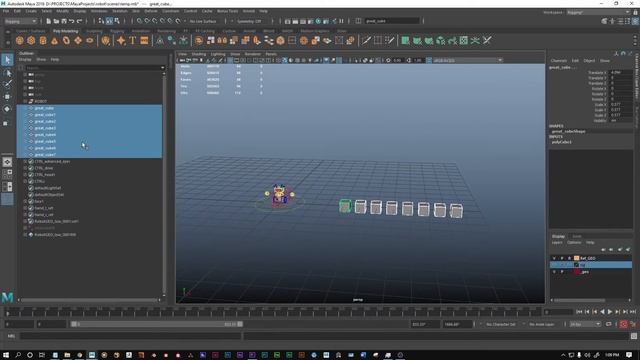
Task: Click the Save Scene icon
Action: click(x=64, y=21)
